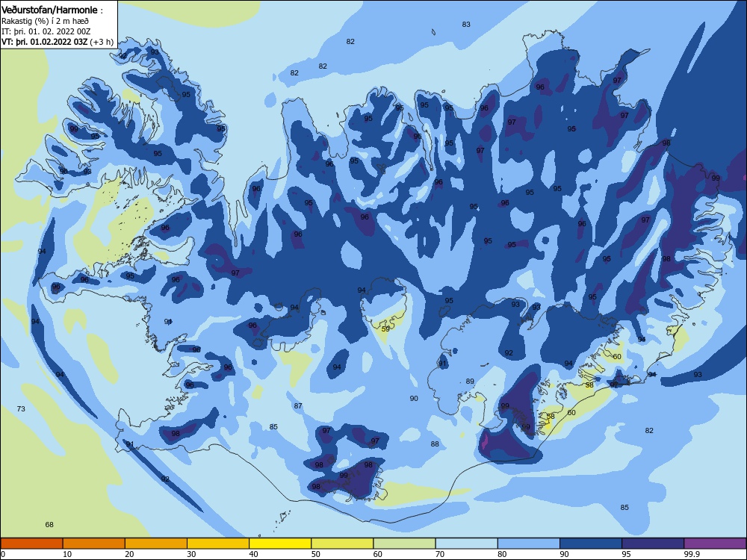Click the humidity value 59 on the map
The height and width of the screenshot is (560, 747).
point(385,329)
